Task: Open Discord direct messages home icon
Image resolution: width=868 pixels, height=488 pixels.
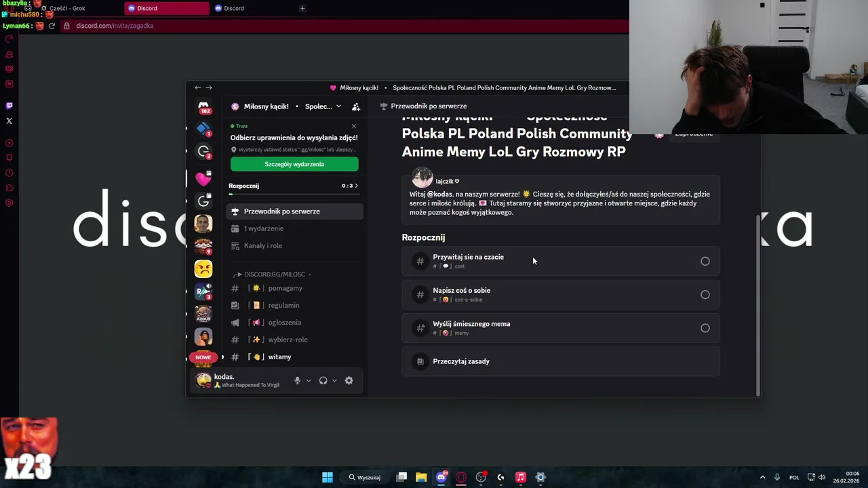Action: click(203, 106)
